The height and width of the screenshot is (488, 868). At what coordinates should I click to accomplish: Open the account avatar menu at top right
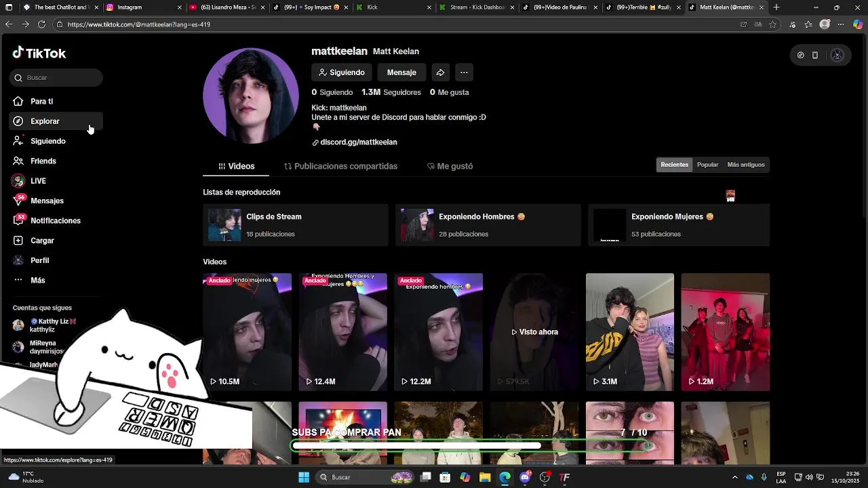837,56
